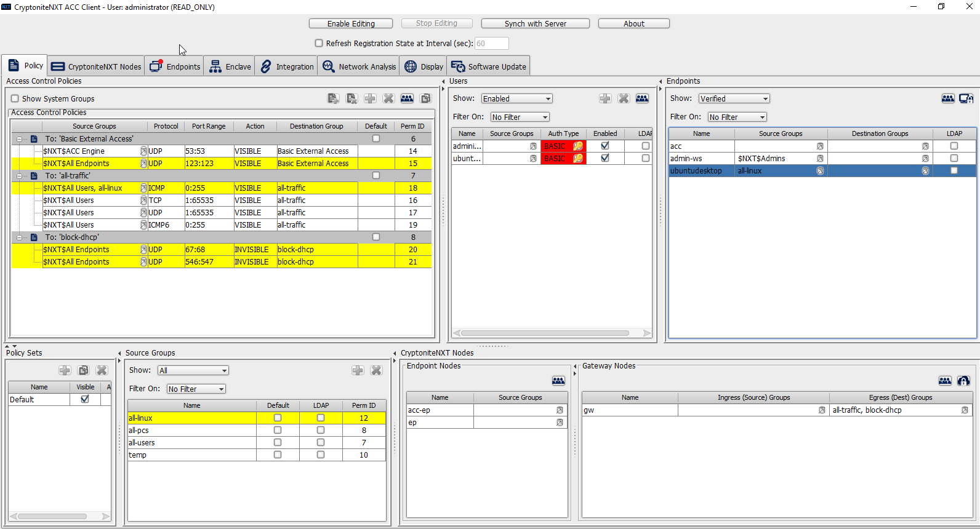Click the add icon in Policy Sets panel
The image size is (980, 529).
[65, 370]
